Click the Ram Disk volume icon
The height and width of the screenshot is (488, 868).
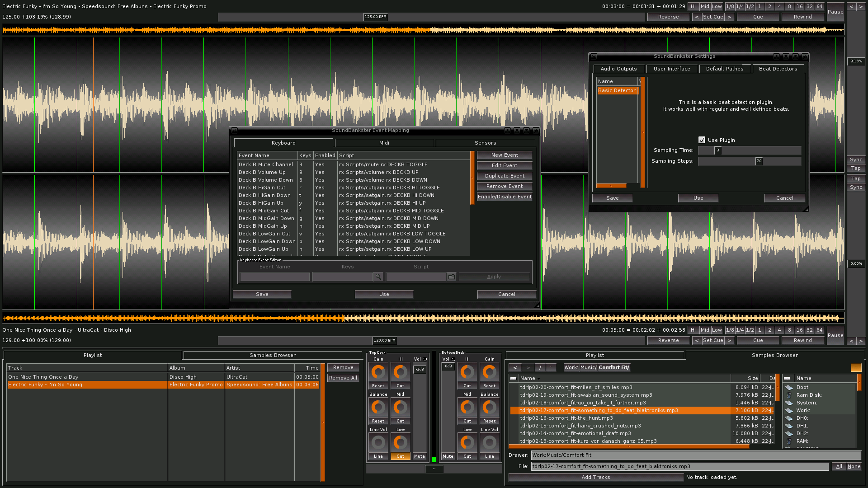tap(789, 395)
